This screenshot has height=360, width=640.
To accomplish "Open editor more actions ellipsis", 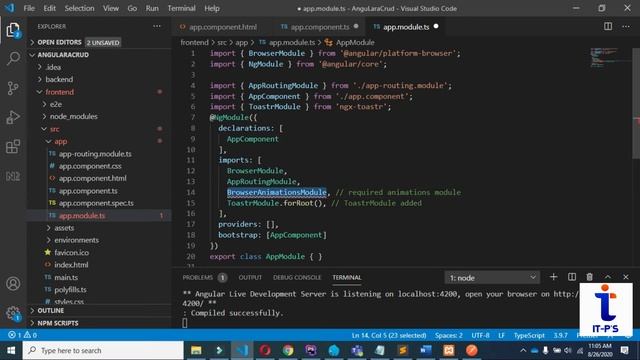I will coord(626,27).
